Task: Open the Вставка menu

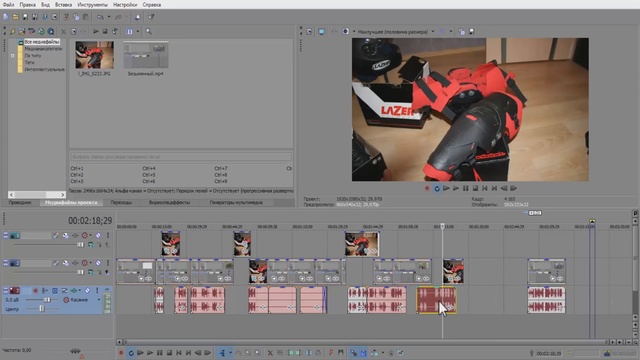Action: [63, 5]
